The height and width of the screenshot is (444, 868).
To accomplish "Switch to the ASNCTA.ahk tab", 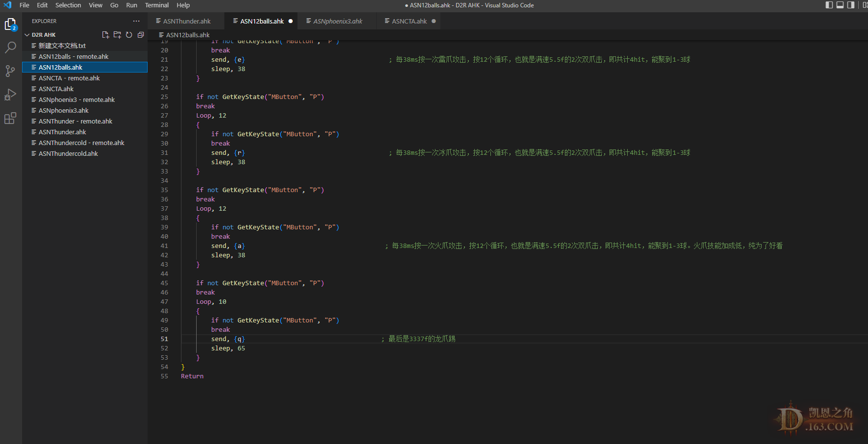I will (x=409, y=21).
